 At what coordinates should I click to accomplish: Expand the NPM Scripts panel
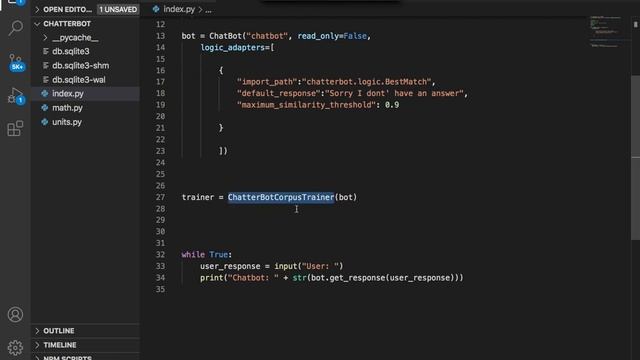(x=37, y=358)
